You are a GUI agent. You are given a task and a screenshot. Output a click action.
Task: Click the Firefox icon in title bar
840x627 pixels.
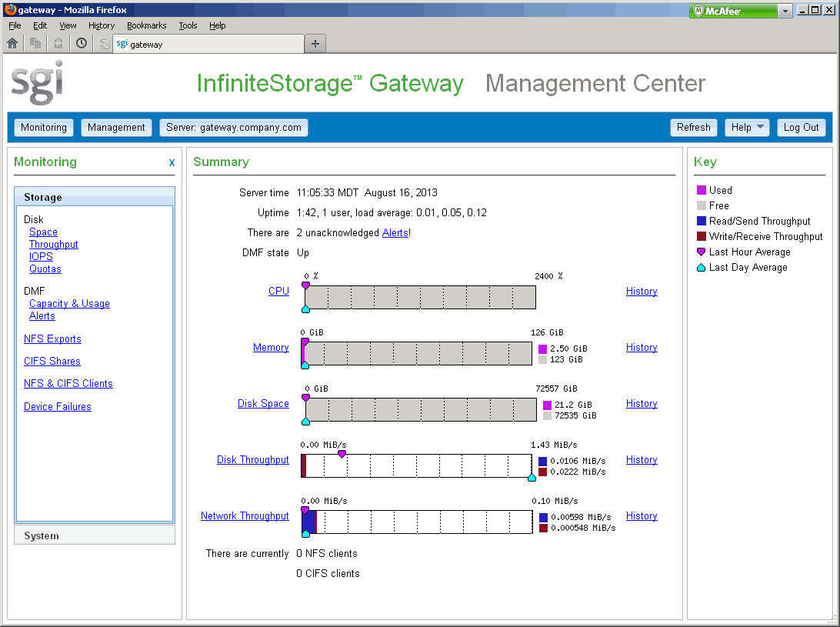(x=10, y=9)
